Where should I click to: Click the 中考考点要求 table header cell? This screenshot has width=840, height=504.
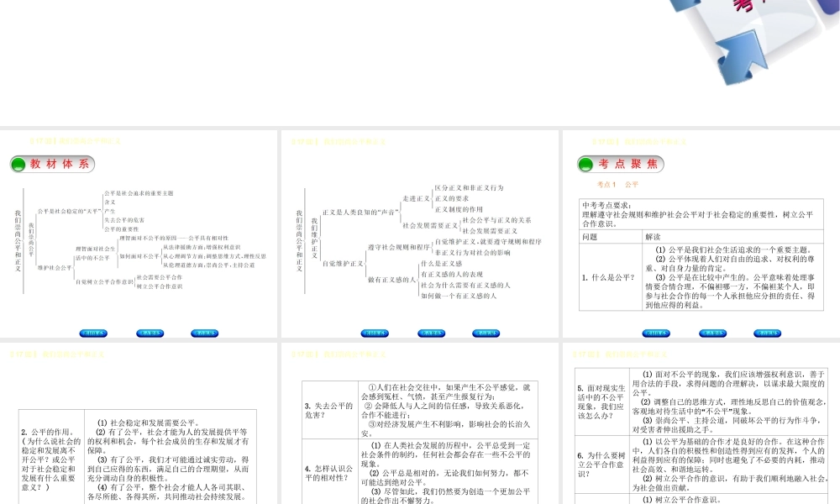coord(701,214)
